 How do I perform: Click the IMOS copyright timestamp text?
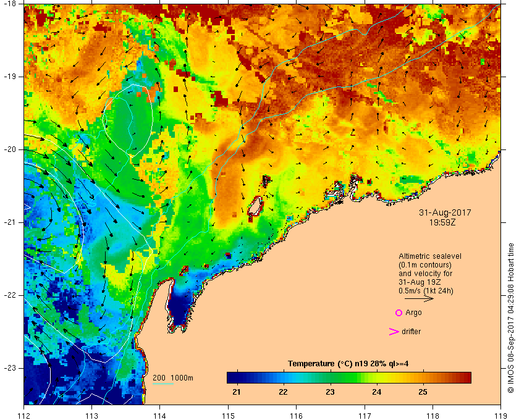[511, 318]
